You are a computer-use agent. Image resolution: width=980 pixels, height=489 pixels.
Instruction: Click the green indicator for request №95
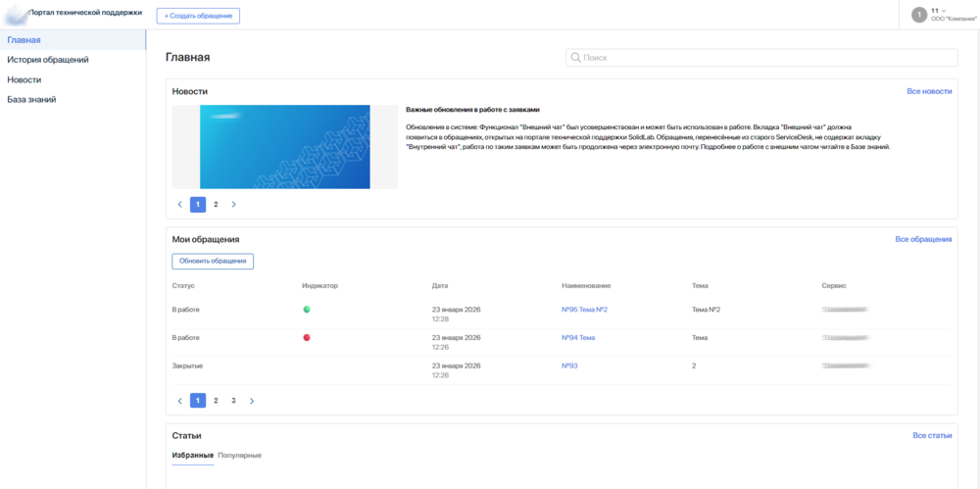307,310
